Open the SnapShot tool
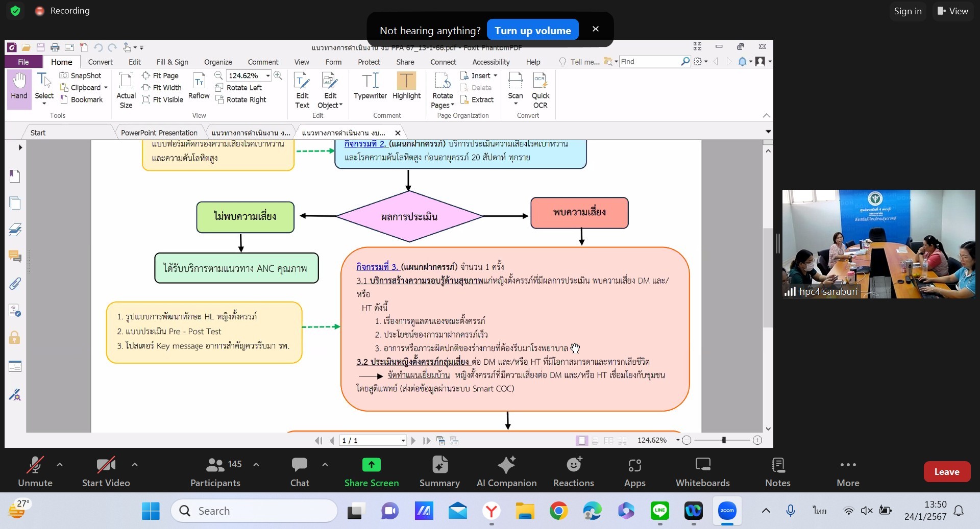 81,75
